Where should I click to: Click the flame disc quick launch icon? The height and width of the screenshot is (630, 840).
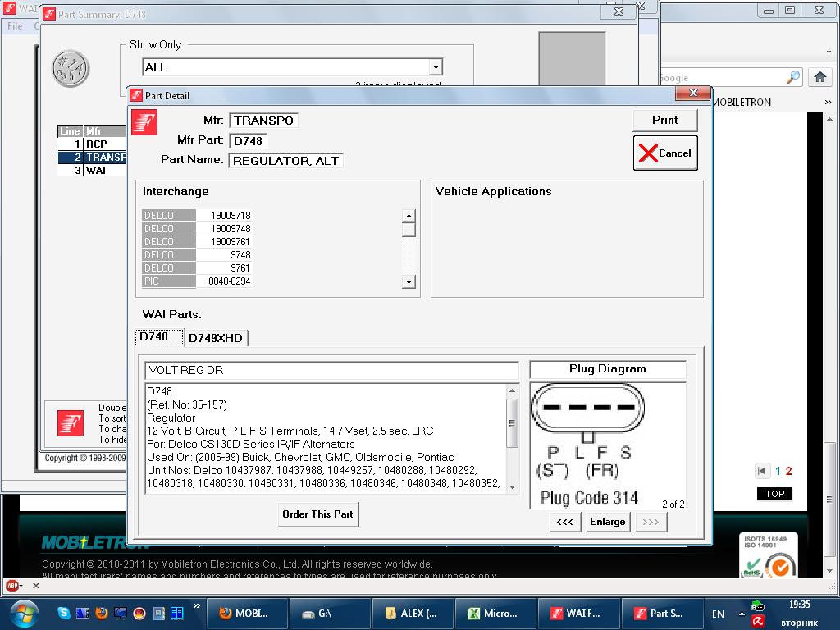pyautogui.click(x=139, y=613)
